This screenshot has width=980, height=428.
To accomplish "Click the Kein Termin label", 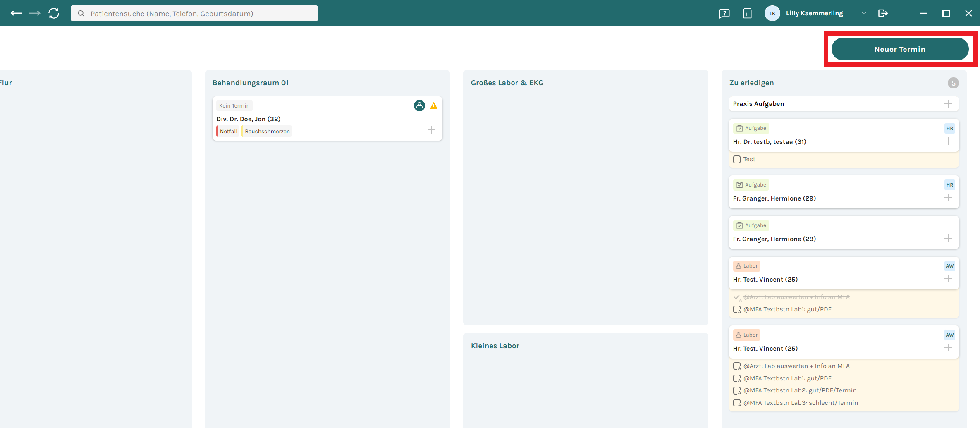I will [234, 106].
